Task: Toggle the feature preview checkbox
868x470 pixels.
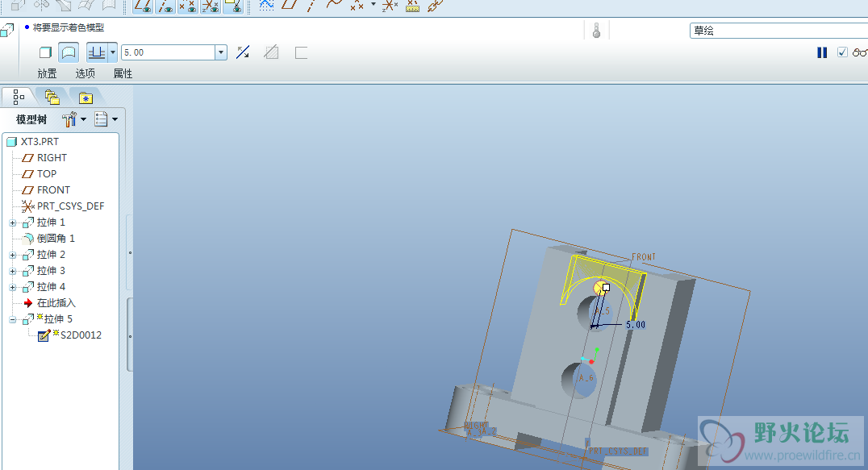Action: pyautogui.click(x=842, y=52)
